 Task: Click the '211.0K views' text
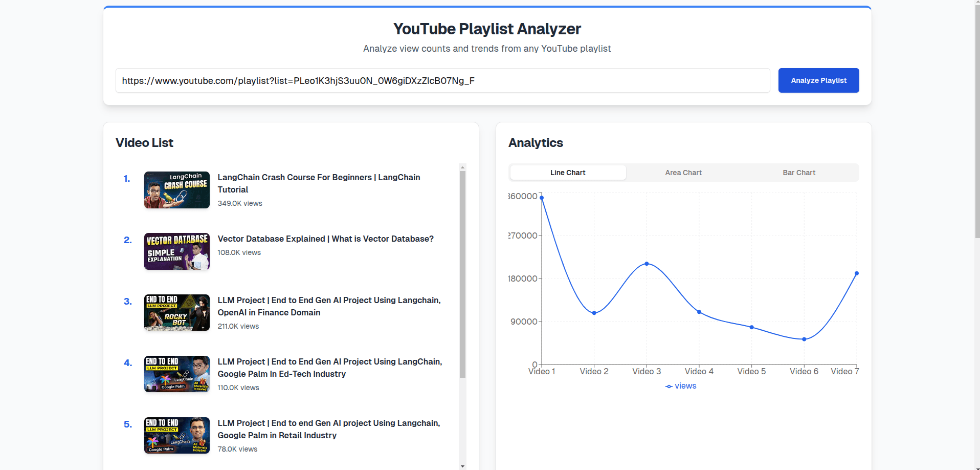(238, 326)
